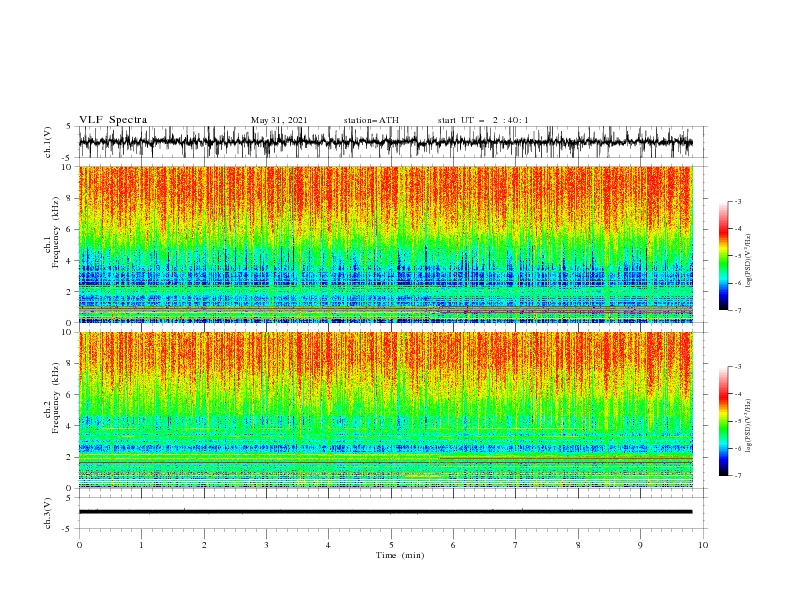The width and height of the screenshot is (792, 612).
Task: Click the time axis tick label "6"
Action: [x=453, y=545]
